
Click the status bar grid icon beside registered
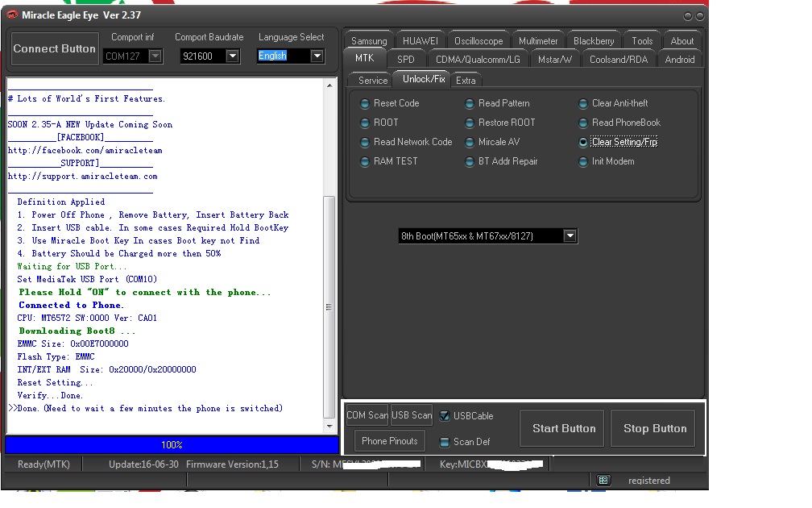[x=603, y=480]
